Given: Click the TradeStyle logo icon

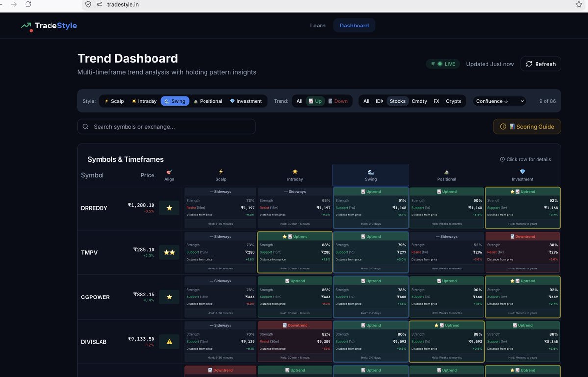Looking at the screenshot, I should (x=26, y=27).
